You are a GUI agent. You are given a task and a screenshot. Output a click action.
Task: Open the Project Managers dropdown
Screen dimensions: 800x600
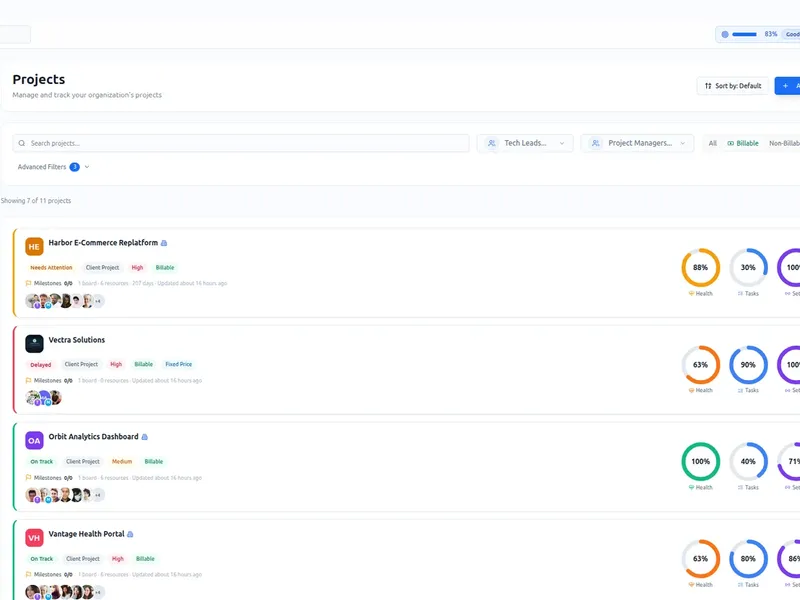point(637,143)
